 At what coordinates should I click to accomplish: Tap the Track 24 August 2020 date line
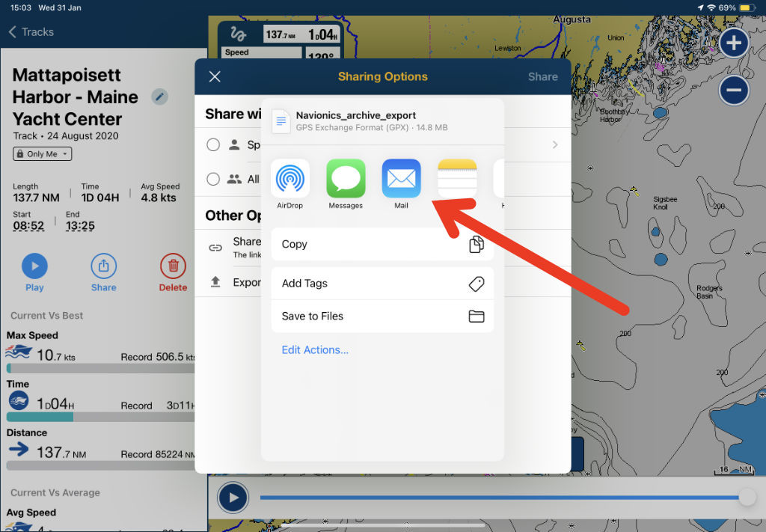point(66,136)
